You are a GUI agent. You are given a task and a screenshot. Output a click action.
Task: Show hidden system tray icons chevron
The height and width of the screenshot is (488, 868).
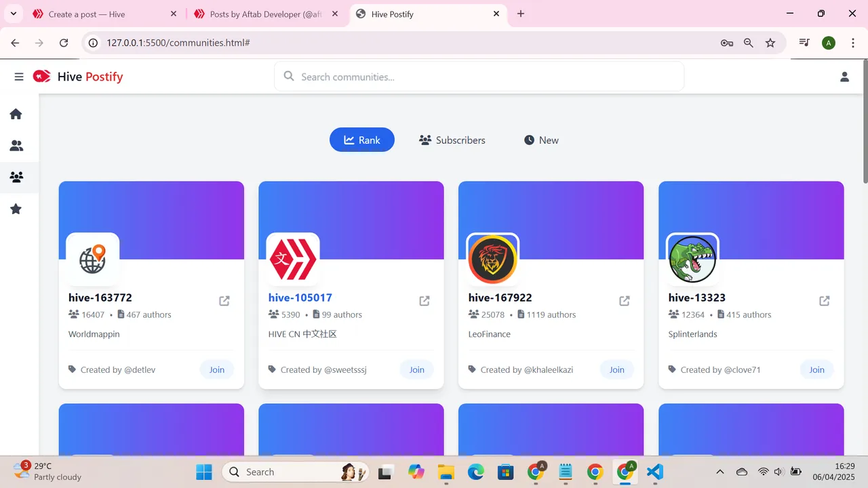pos(720,472)
